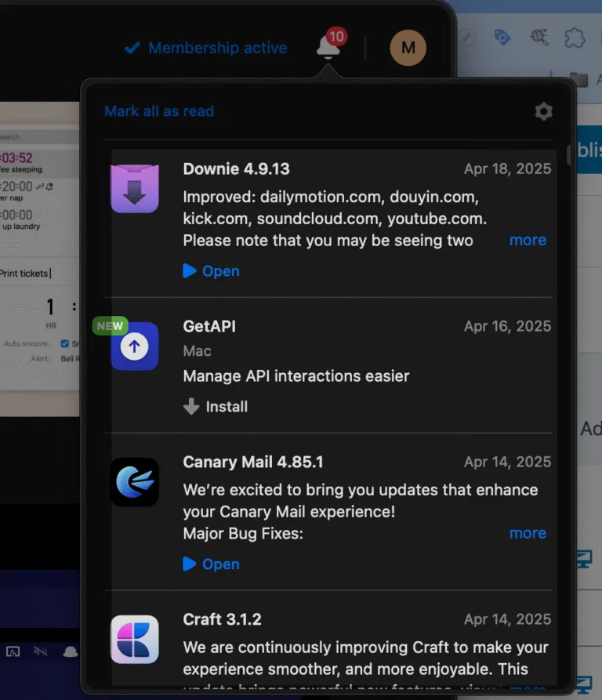Click Mark all as read
The height and width of the screenshot is (700, 602).
pos(159,111)
